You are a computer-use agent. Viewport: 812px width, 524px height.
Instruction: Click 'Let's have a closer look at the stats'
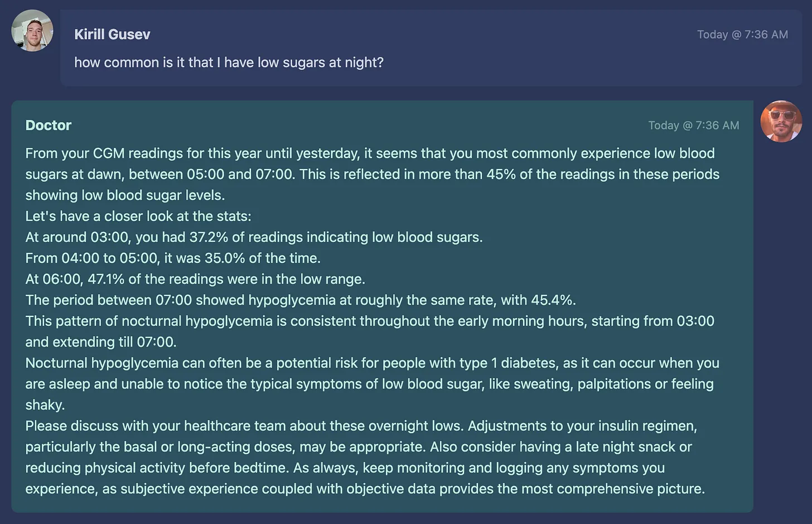(x=138, y=217)
